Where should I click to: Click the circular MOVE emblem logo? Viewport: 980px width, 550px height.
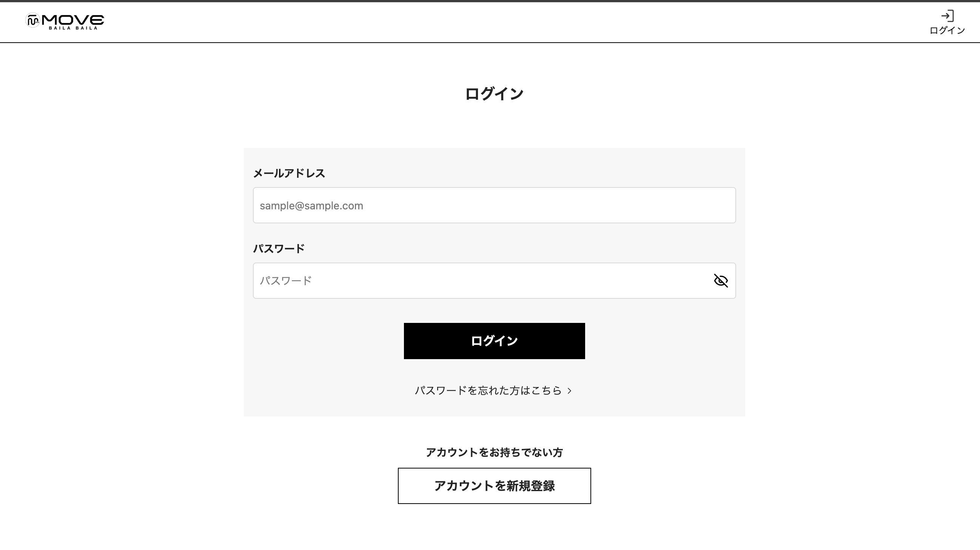[33, 20]
